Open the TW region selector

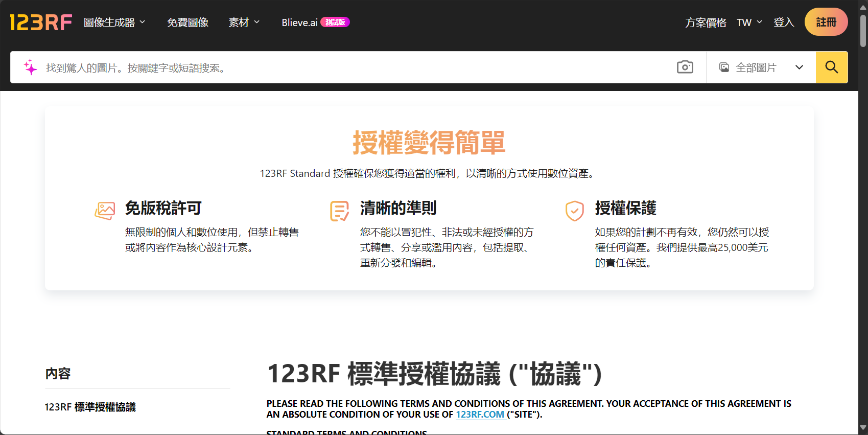coord(749,22)
